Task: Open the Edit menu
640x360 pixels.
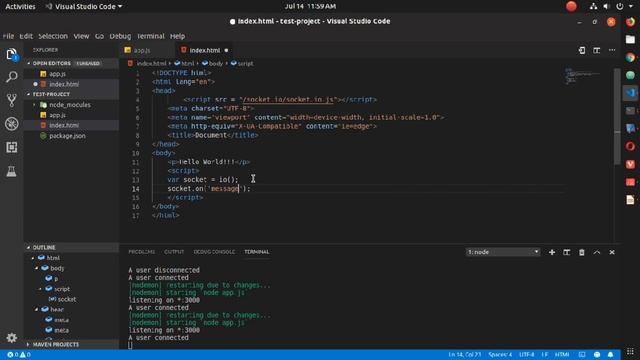Action: pyautogui.click(x=26, y=36)
